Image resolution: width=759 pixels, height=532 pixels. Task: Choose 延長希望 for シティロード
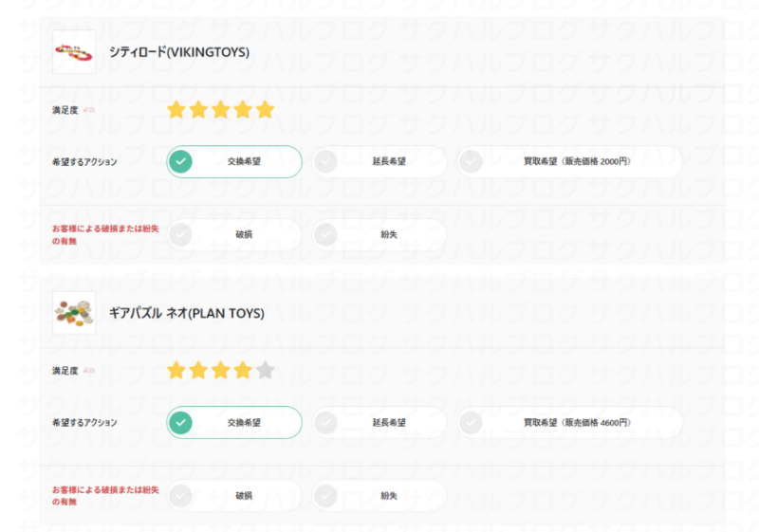pyautogui.click(x=379, y=161)
